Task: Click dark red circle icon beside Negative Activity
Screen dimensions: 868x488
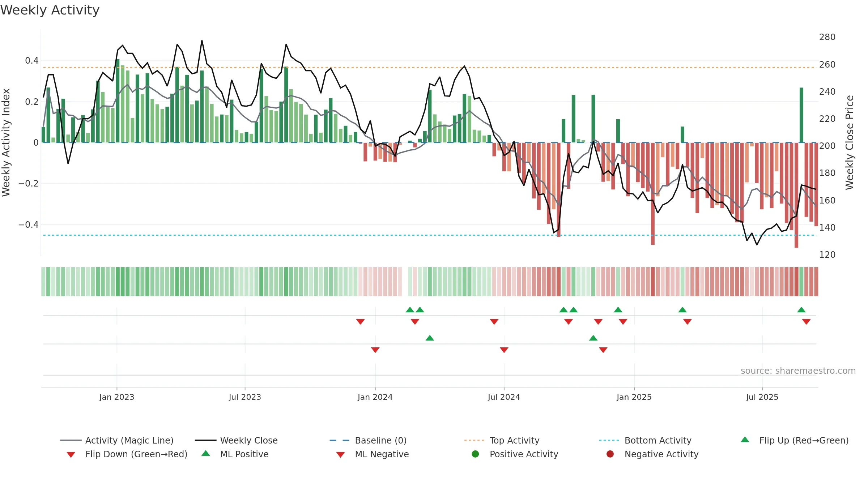Action: [610, 454]
